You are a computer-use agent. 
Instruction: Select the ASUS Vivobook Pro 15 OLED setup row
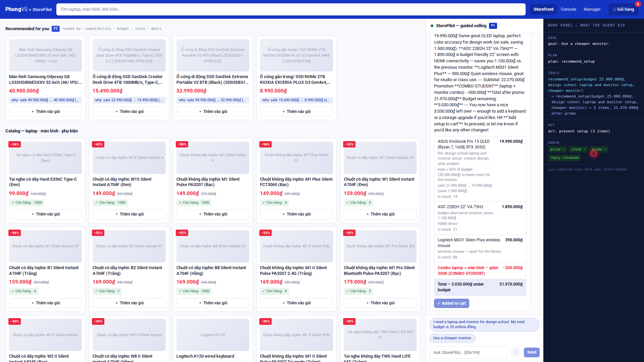(480, 169)
